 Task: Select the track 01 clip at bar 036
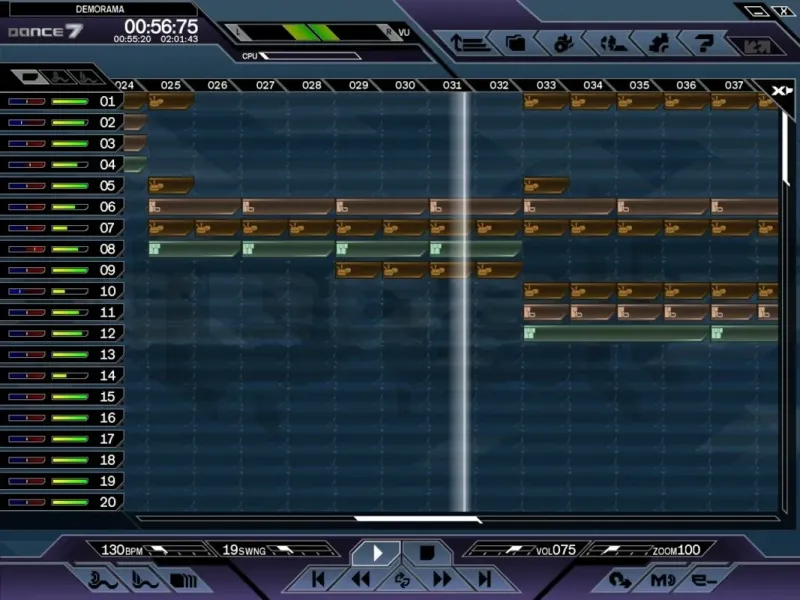click(686, 101)
